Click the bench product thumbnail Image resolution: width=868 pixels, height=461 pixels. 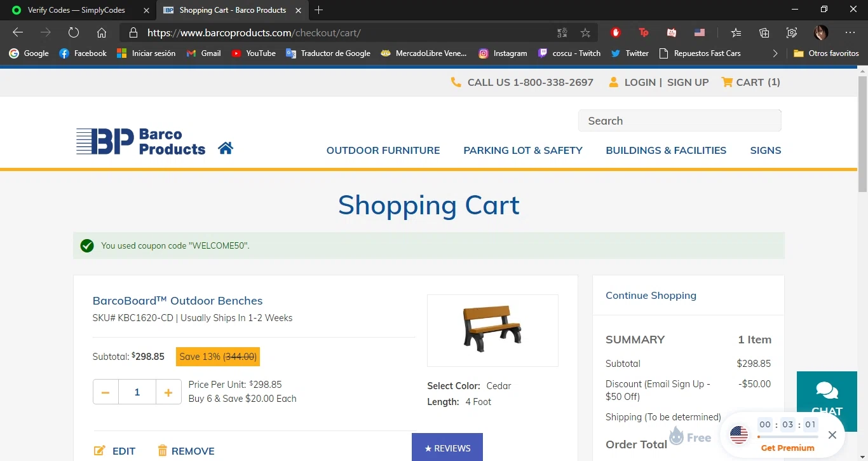click(x=492, y=330)
